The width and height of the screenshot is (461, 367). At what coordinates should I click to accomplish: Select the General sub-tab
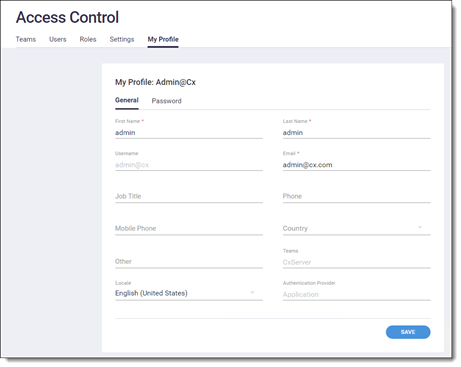(127, 100)
